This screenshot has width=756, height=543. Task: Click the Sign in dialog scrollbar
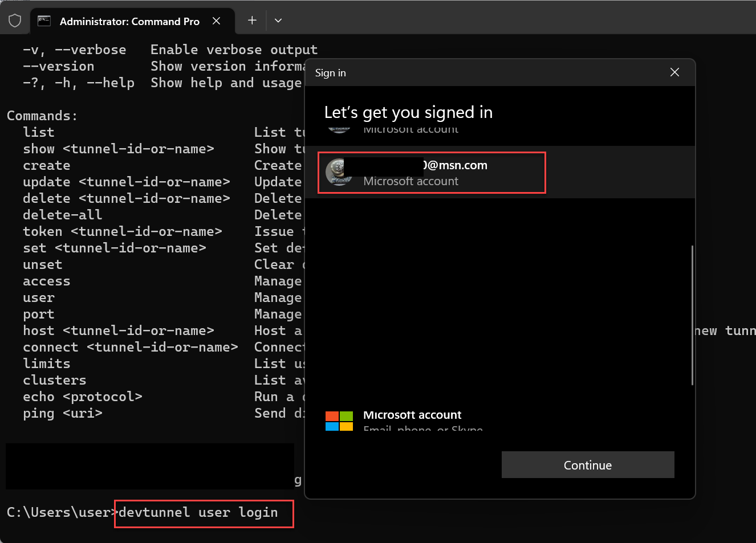692,315
